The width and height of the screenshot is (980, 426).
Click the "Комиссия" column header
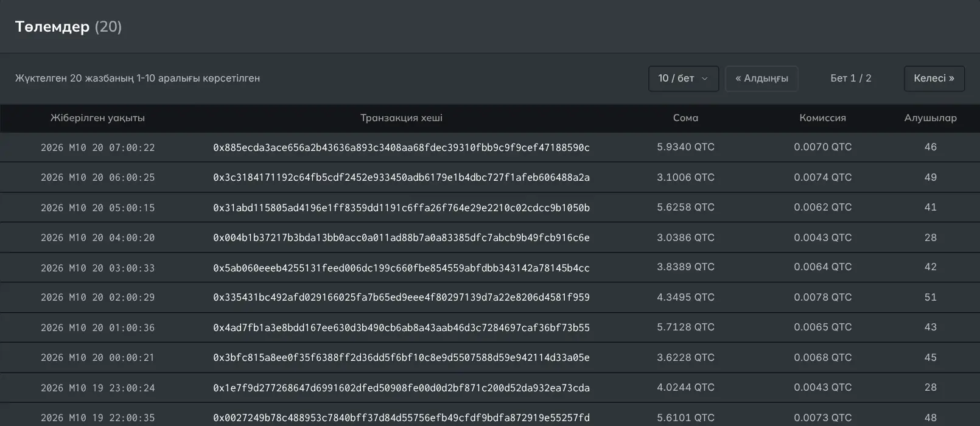(x=823, y=118)
